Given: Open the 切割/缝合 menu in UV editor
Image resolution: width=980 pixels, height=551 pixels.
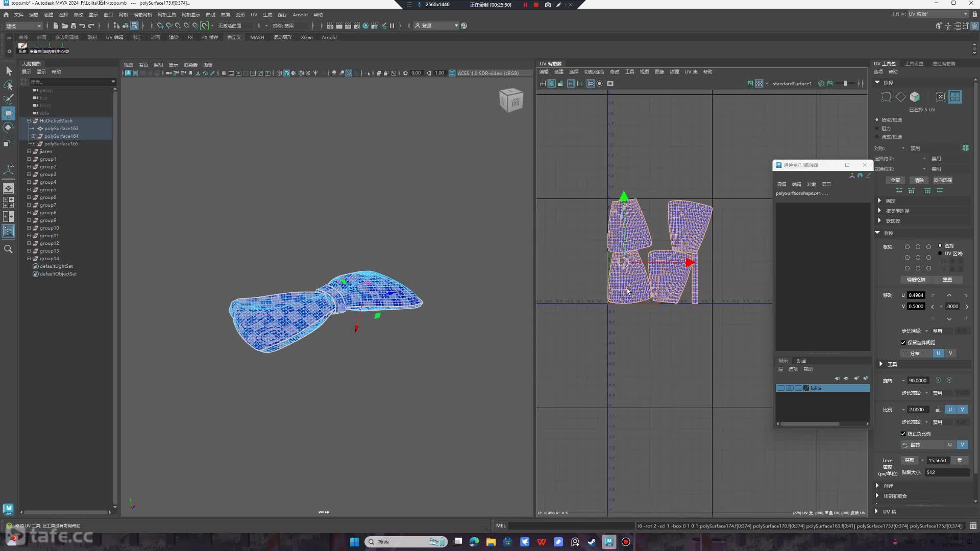Looking at the screenshot, I should (x=594, y=72).
